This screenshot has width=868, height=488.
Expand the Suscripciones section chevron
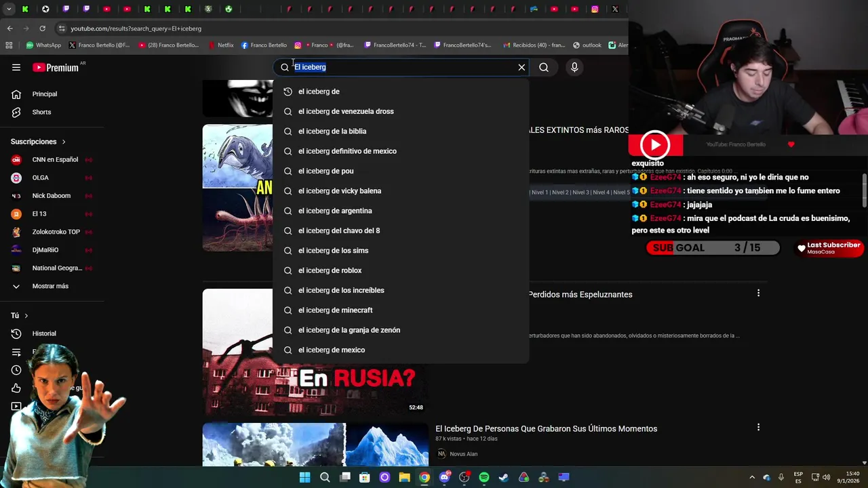(x=64, y=142)
